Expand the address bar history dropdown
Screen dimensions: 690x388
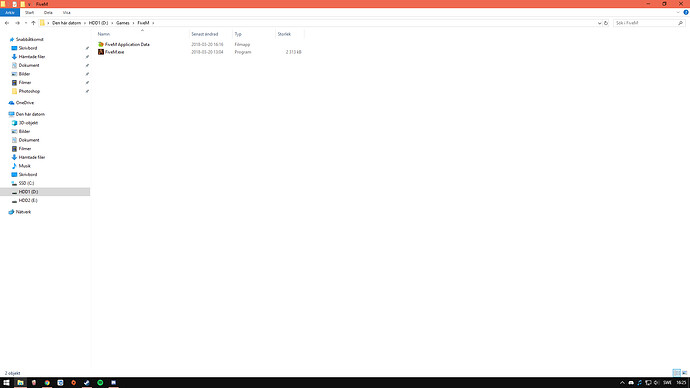pos(599,23)
